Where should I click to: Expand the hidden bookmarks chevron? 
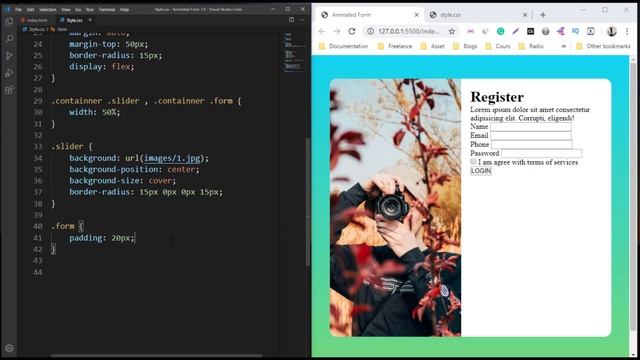(564, 46)
